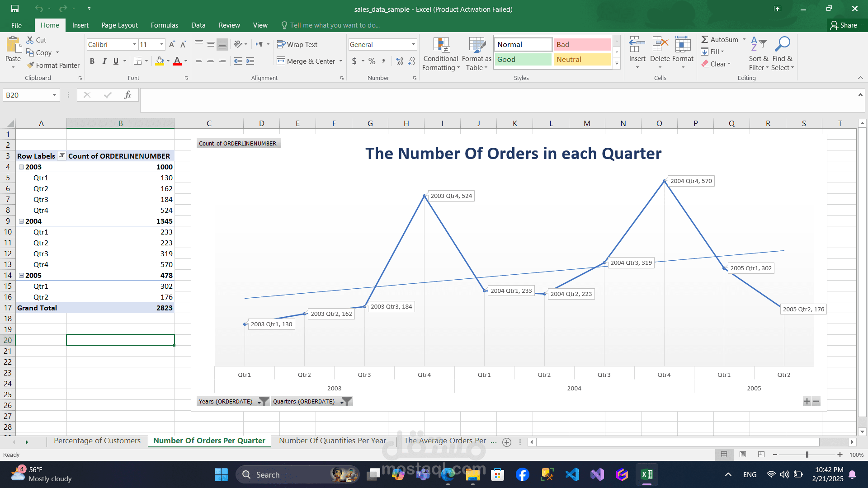868x488 pixels.
Task: Click Increase Decimal icon
Action: 400,61
